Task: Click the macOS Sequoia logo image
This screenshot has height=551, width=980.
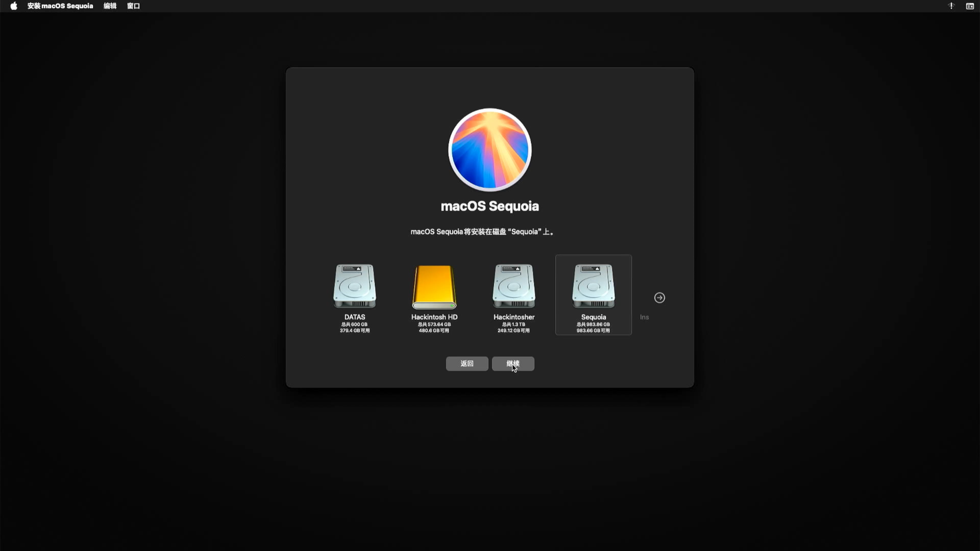Action: pos(490,150)
